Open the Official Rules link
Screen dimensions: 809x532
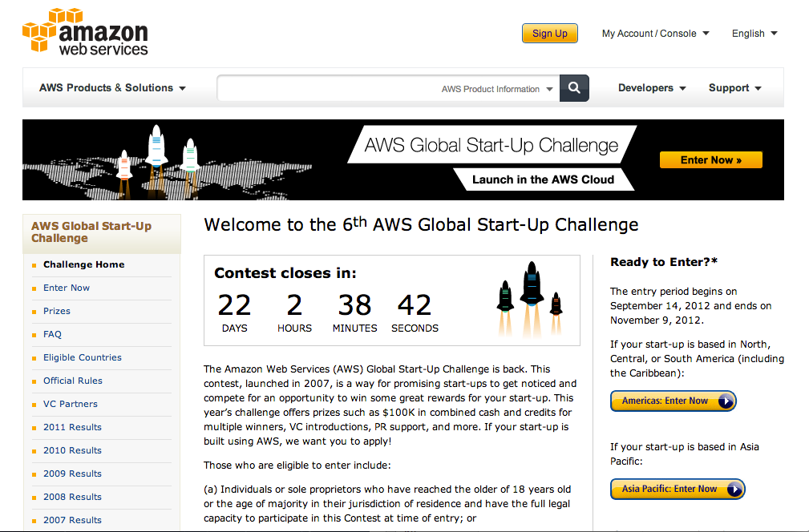click(73, 381)
